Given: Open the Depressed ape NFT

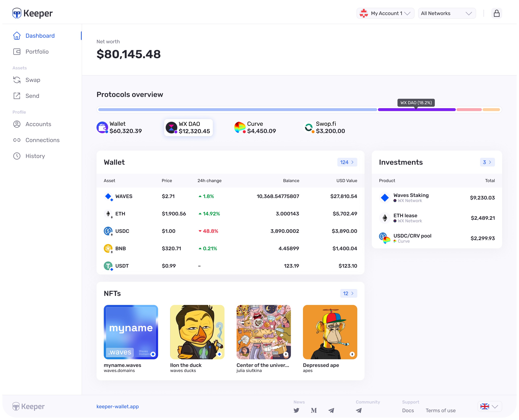Looking at the screenshot, I should pyautogui.click(x=330, y=332).
